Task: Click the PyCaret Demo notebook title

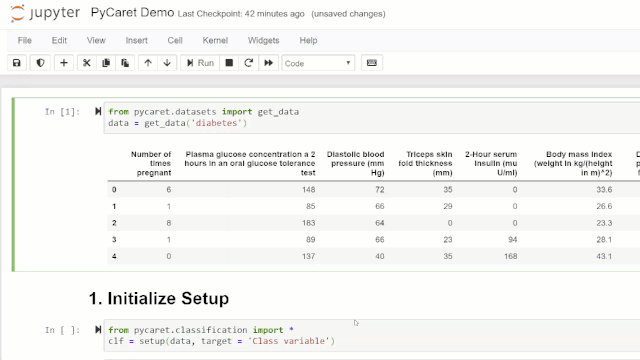Action: click(132, 13)
